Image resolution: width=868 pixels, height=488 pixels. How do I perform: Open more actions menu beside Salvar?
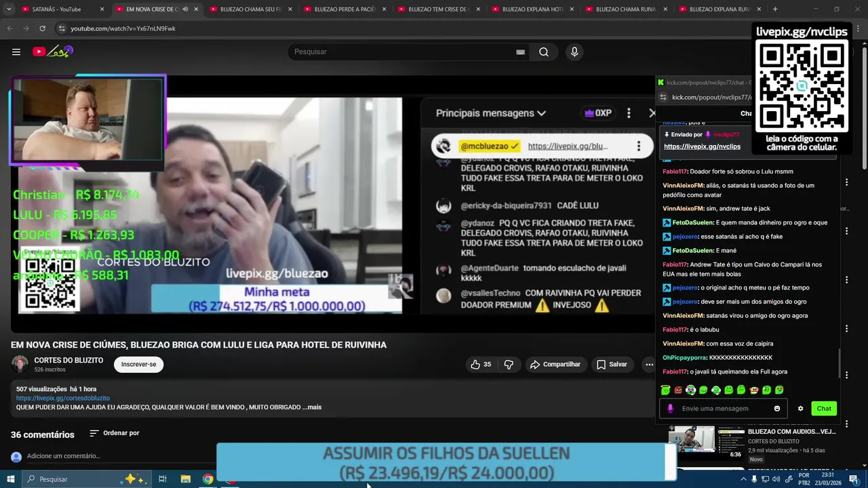(649, 365)
